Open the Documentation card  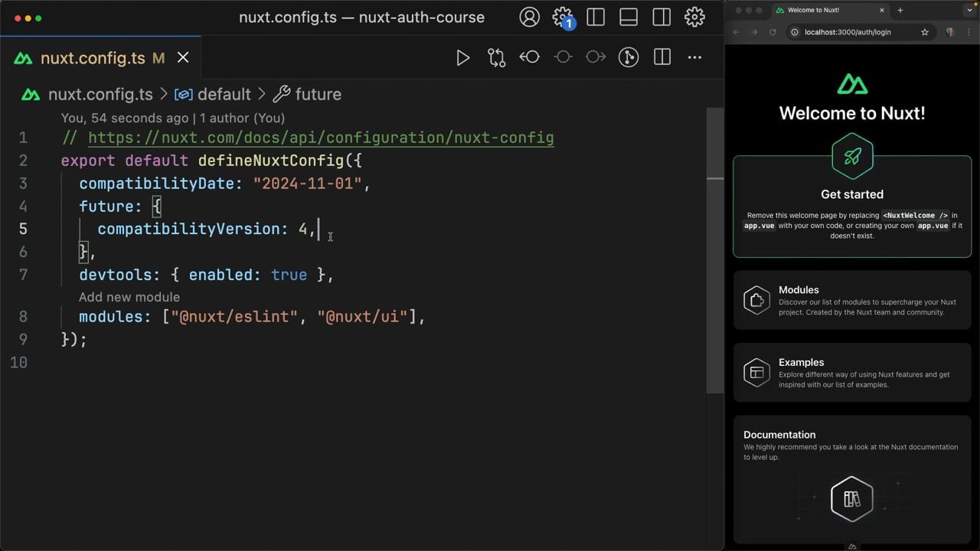click(x=852, y=480)
